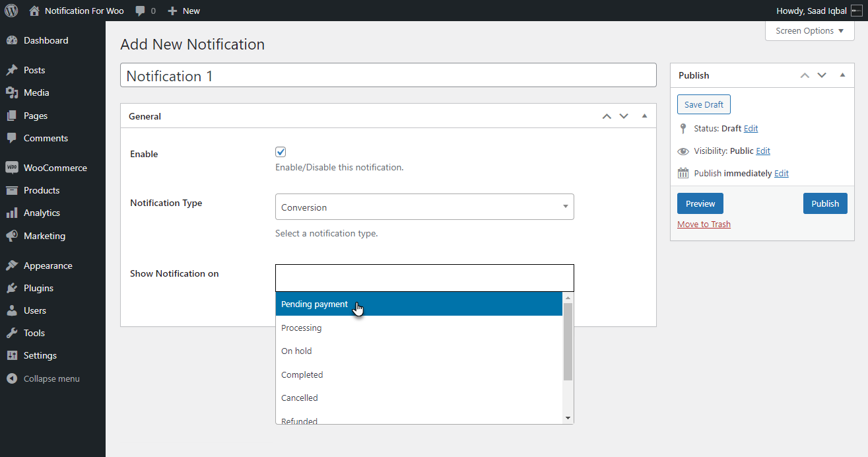Click the Visibility eye icon

tap(683, 151)
